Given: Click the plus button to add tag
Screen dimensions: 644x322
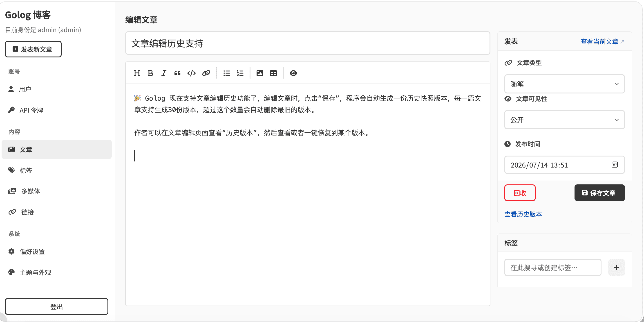Looking at the screenshot, I should point(616,268).
